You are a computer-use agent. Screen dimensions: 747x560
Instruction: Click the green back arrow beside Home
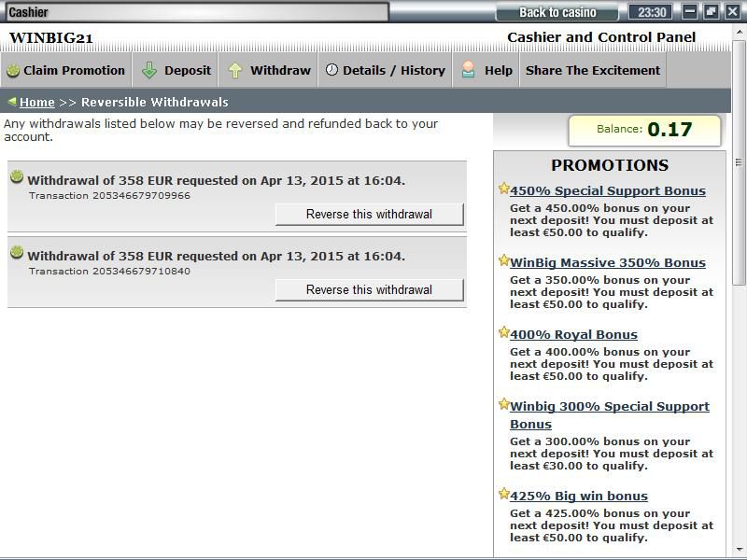click(x=12, y=101)
